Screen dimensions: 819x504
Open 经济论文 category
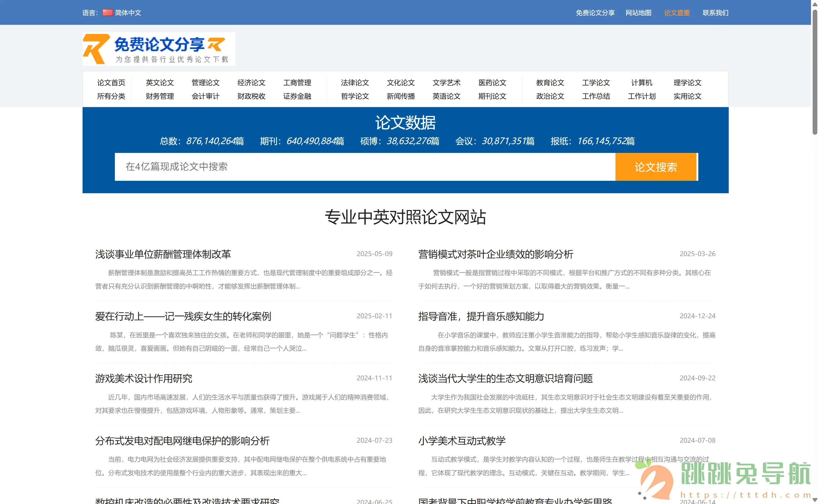point(252,82)
